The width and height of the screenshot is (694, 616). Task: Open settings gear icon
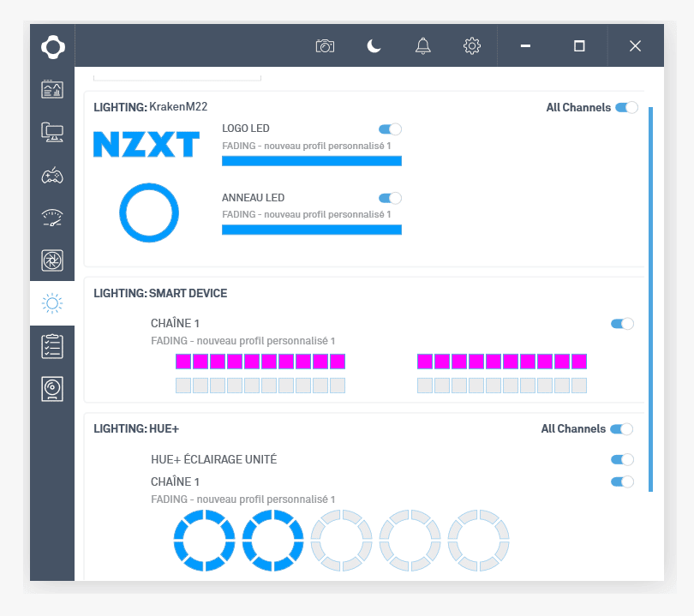pyautogui.click(x=471, y=46)
